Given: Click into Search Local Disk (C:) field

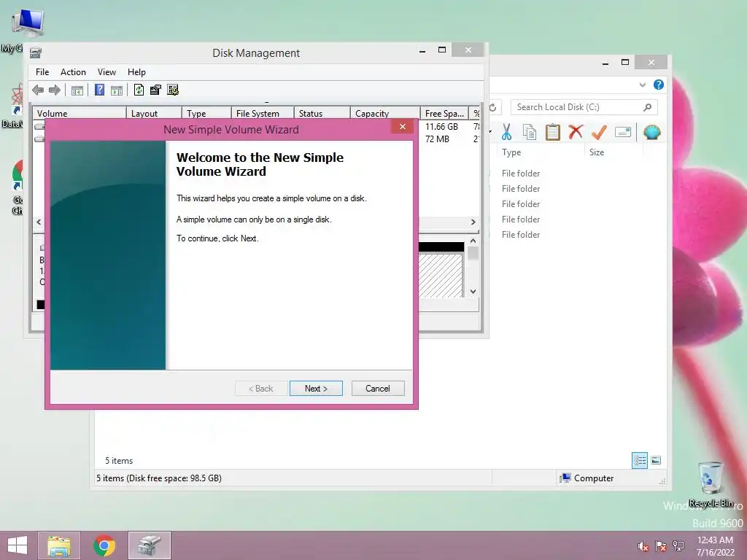Looking at the screenshot, I should coord(584,107).
